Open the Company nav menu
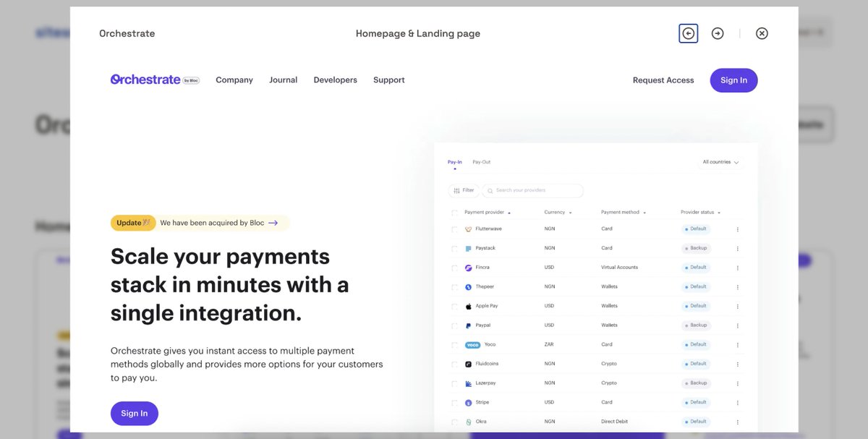The image size is (868, 439). pyautogui.click(x=234, y=80)
